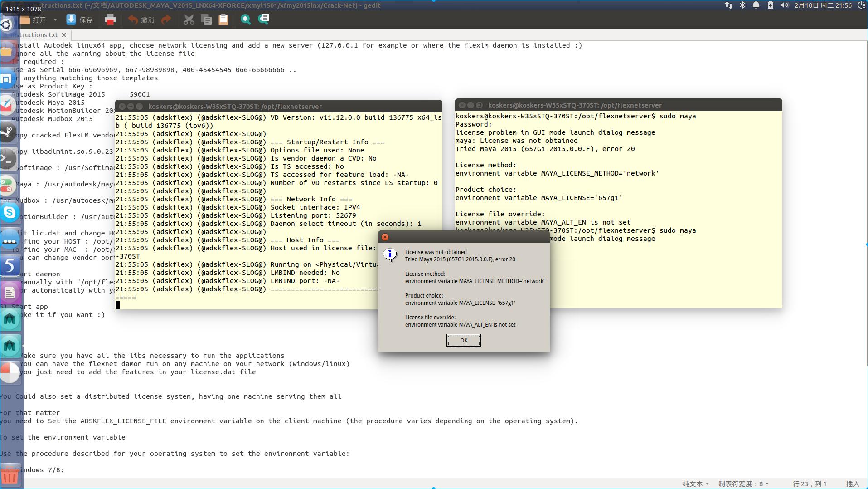Click the serial numbers line in gedit

click(154, 70)
